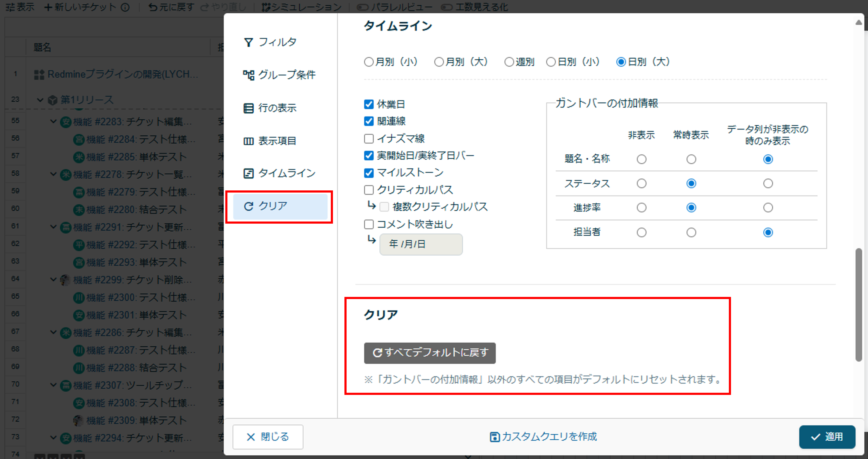Set ステータス to 非表示 in ガントバー options
868x459 pixels.
click(x=641, y=183)
